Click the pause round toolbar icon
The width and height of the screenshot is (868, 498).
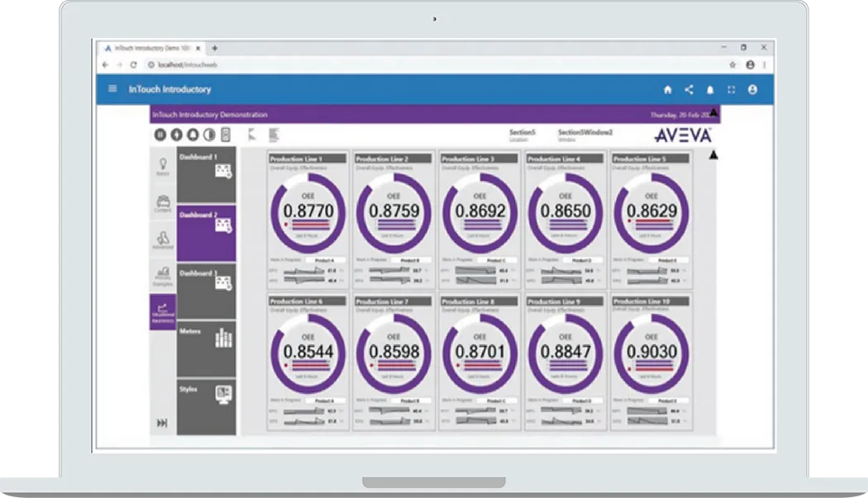(160, 135)
